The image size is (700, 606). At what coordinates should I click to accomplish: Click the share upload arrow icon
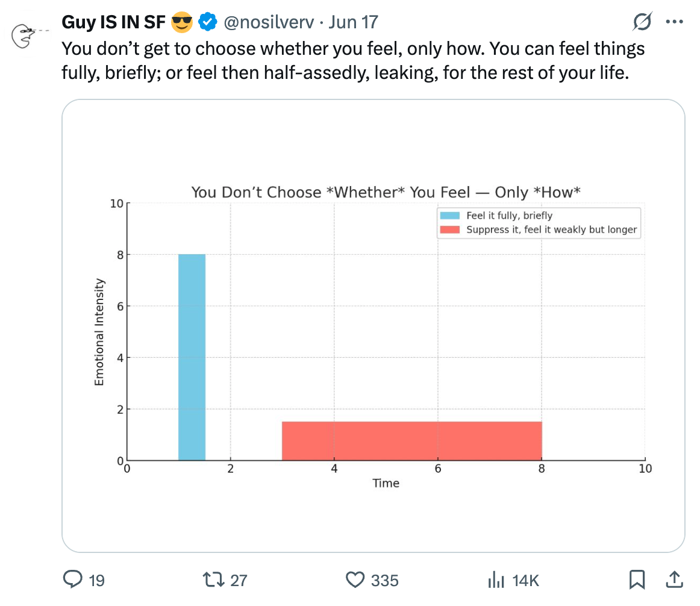coord(675,579)
